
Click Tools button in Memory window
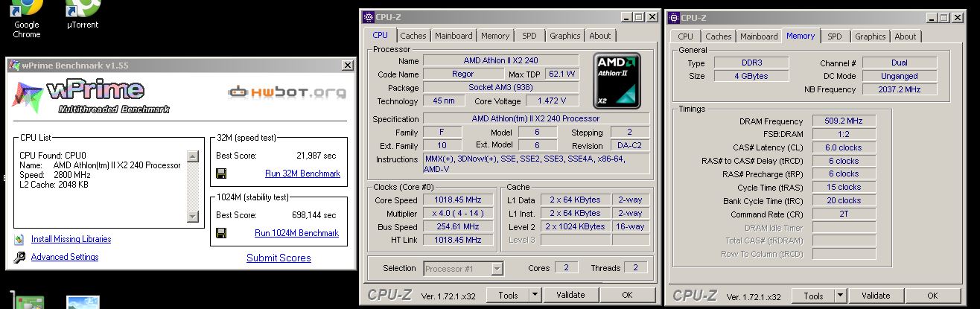814,296
